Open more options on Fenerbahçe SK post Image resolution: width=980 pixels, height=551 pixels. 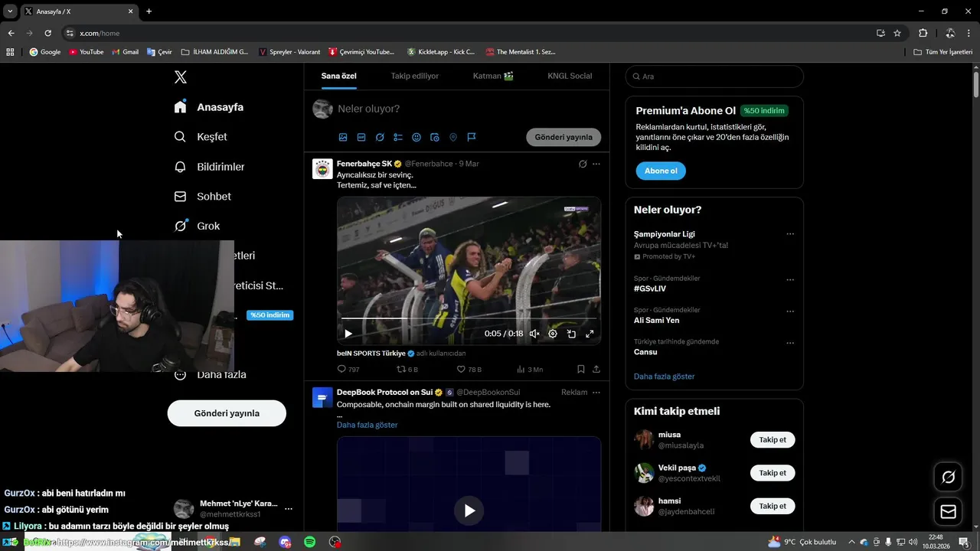pyautogui.click(x=596, y=164)
